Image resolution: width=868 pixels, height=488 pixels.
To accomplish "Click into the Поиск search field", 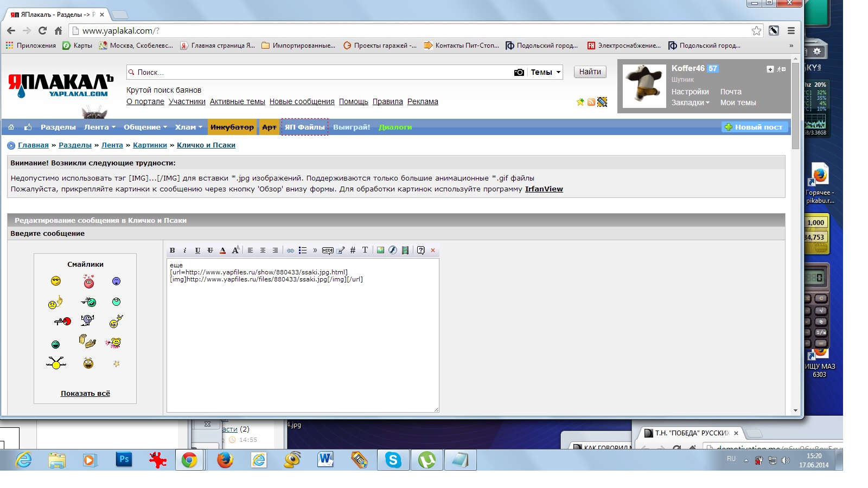I will [320, 72].
